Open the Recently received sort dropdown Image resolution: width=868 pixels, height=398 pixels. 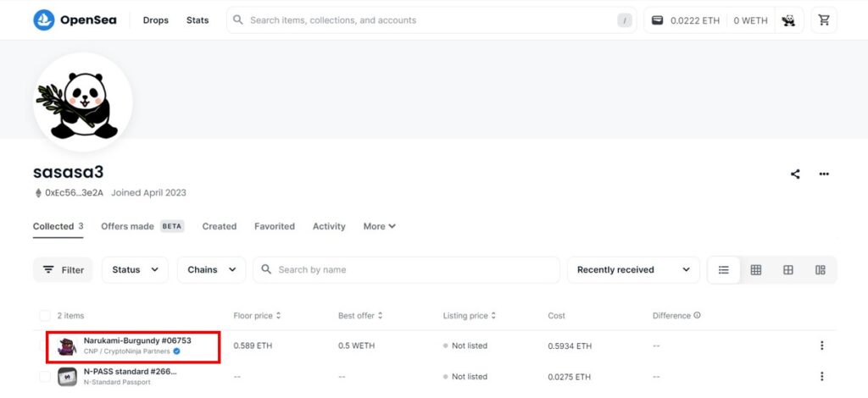(x=633, y=270)
